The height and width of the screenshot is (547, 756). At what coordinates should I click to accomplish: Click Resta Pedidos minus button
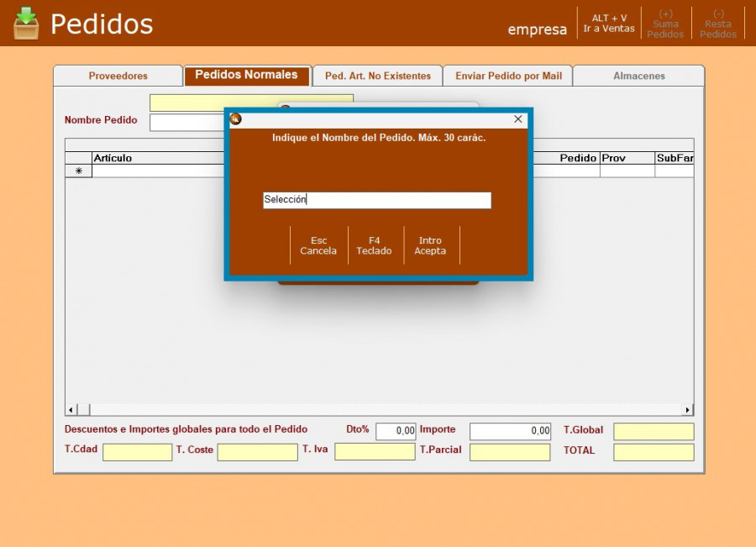tap(718, 24)
